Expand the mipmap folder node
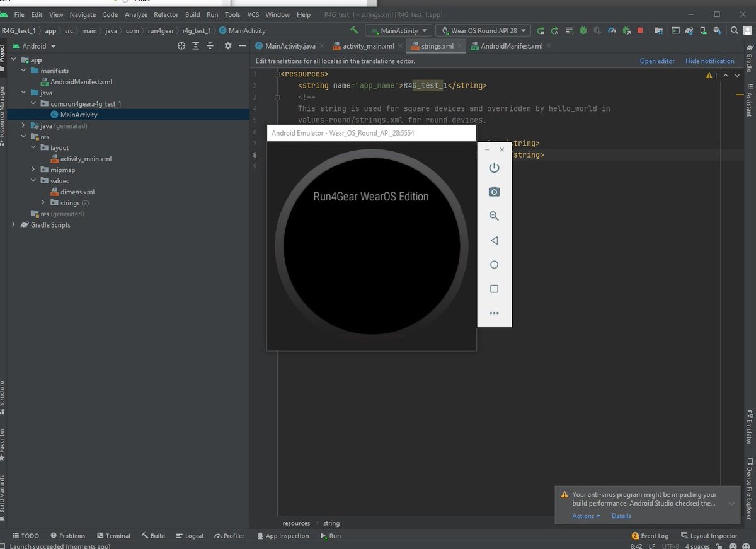Screen dimensions: 756x549 pyautogui.click(x=35, y=170)
